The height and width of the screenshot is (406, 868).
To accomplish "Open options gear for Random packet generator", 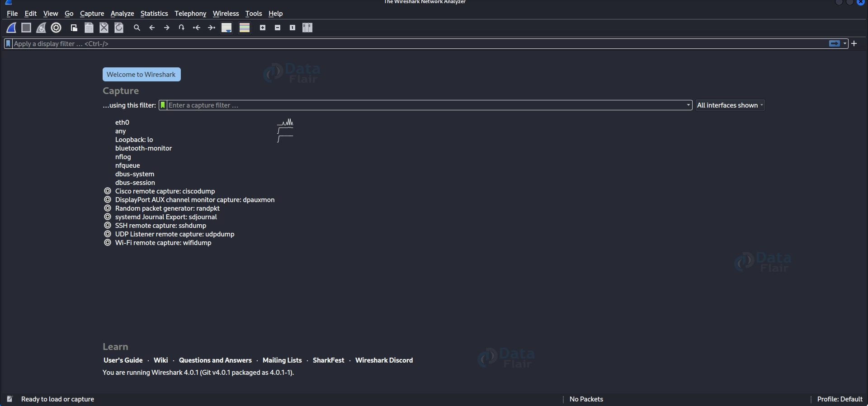I will pos(108,208).
